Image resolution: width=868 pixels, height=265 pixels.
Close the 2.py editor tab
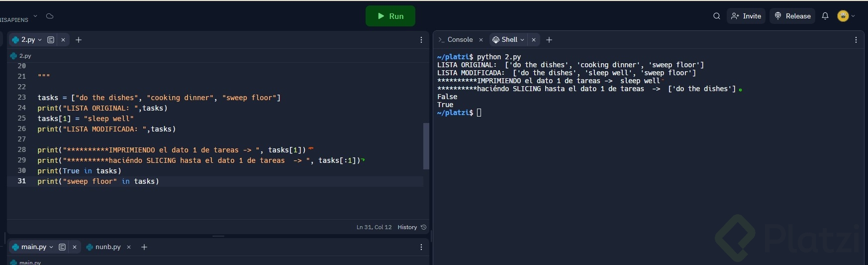[x=63, y=40]
